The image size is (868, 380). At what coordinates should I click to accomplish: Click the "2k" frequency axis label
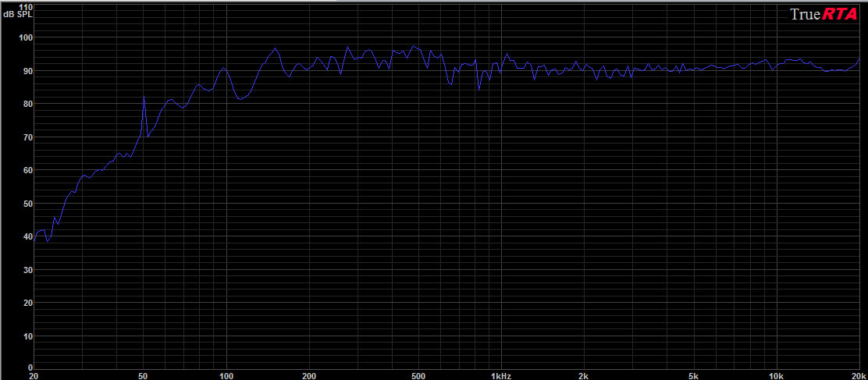click(584, 375)
